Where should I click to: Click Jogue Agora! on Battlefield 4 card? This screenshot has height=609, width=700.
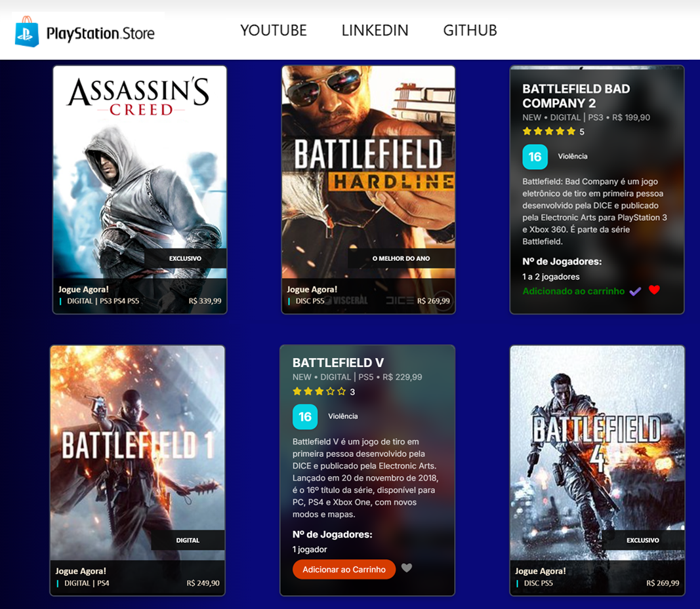[x=541, y=571]
